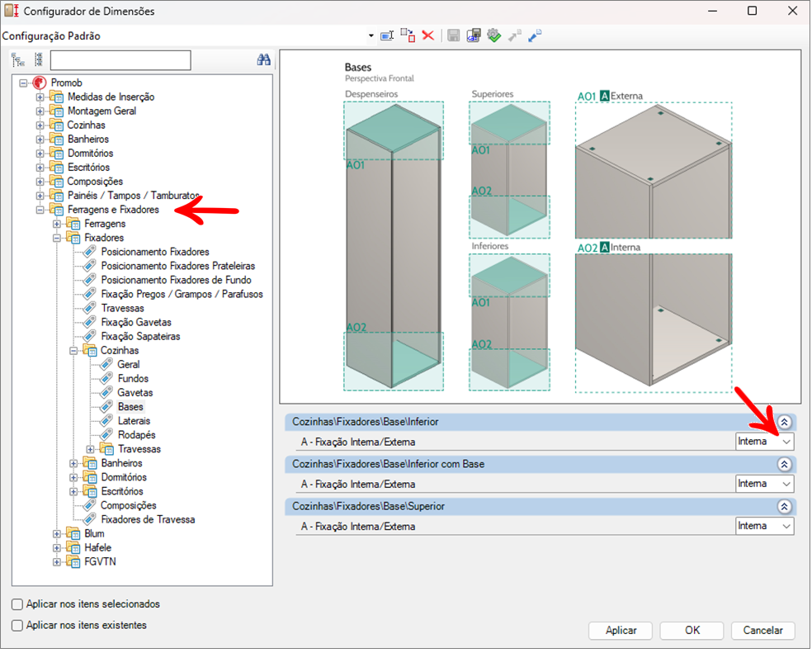Click the binoculars search icon
Viewport: 812px width, 653px height.
pos(264,60)
